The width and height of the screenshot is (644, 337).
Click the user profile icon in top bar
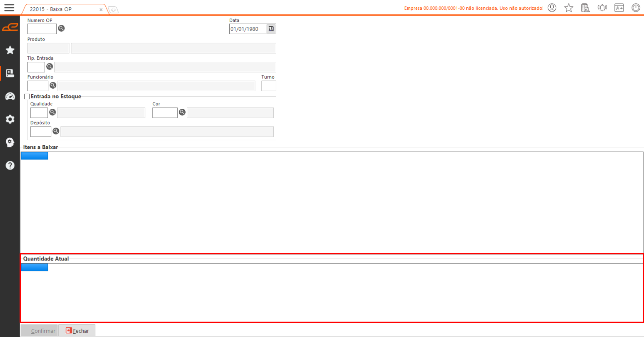click(x=552, y=8)
